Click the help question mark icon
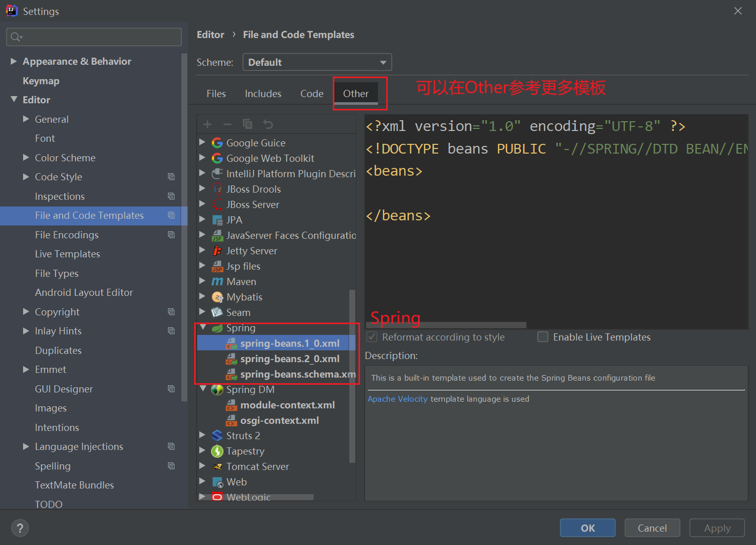The image size is (756, 545). click(20, 528)
